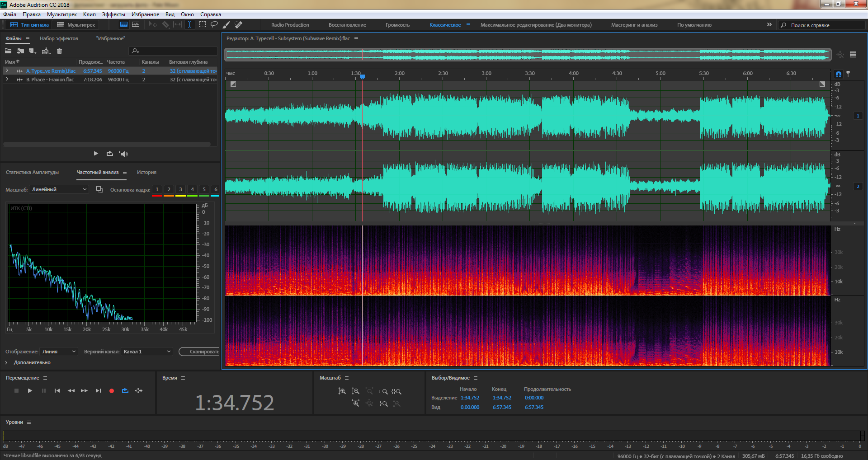Click zoom in amplitude icon in Масштаб panel
The width and height of the screenshot is (868, 460).
pyautogui.click(x=342, y=391)
